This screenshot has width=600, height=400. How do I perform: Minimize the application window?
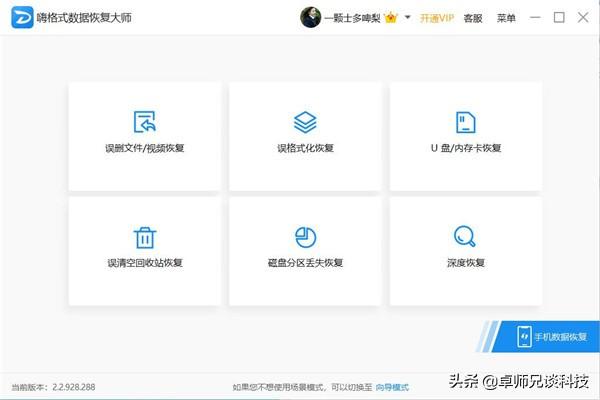point(537,17)
